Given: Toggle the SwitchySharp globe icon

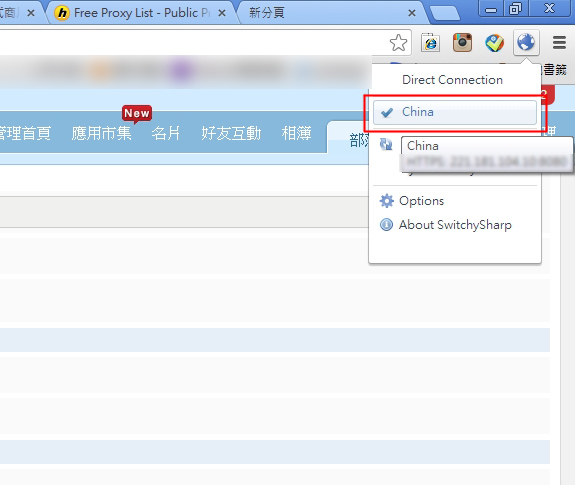Looking at the screenshot, I should click(526, 43).
